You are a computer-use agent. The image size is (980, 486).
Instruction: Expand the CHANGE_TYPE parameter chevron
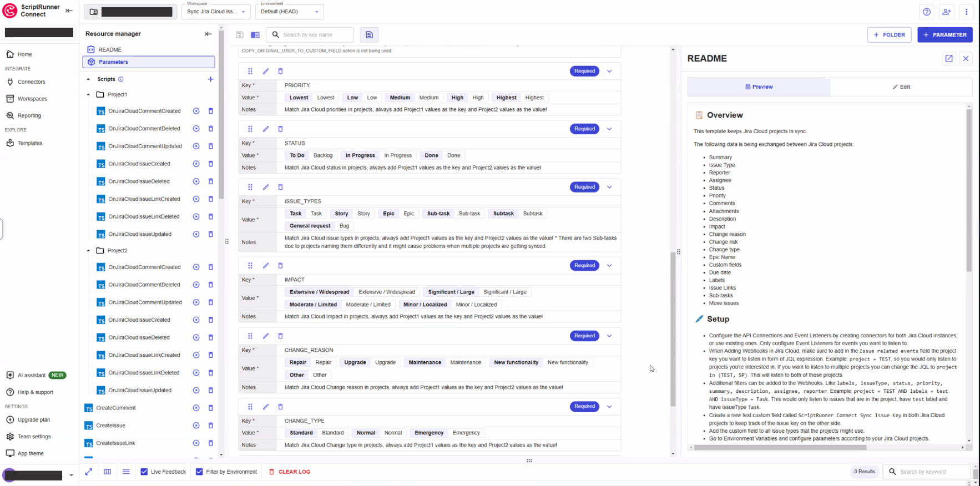click(609, 406)
